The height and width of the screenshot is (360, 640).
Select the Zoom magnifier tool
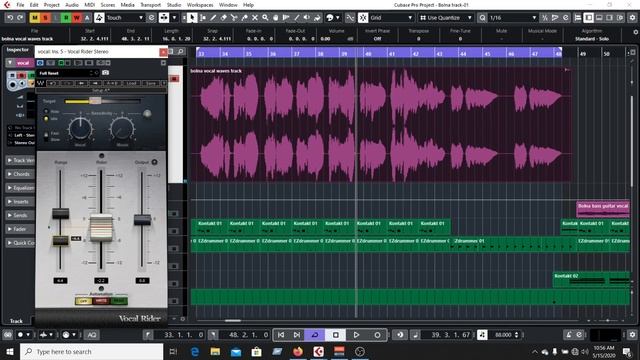(x=265, y=18)
